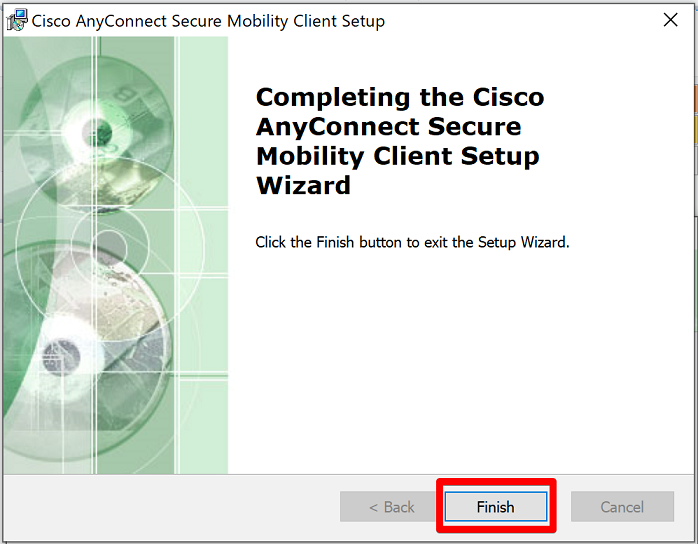The height and width of the screenshot is (544, 698).
Task: Open the installer icon system menu
Action: point(17,20)
